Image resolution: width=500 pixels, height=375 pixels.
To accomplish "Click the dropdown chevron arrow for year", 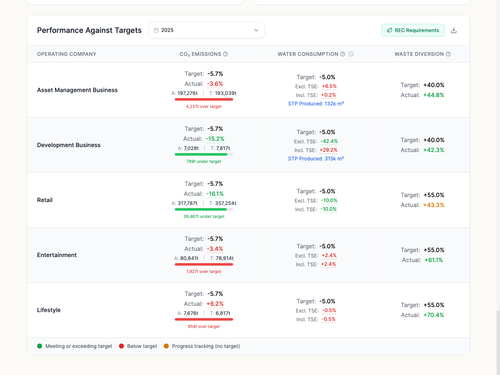I will [x=256, y=30].
